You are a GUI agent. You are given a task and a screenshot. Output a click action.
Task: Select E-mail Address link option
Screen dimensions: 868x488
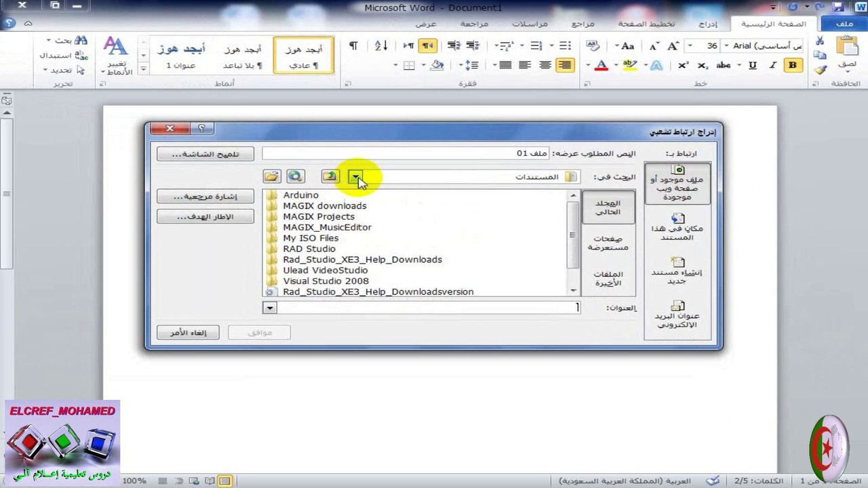click(x=677, y=315)
